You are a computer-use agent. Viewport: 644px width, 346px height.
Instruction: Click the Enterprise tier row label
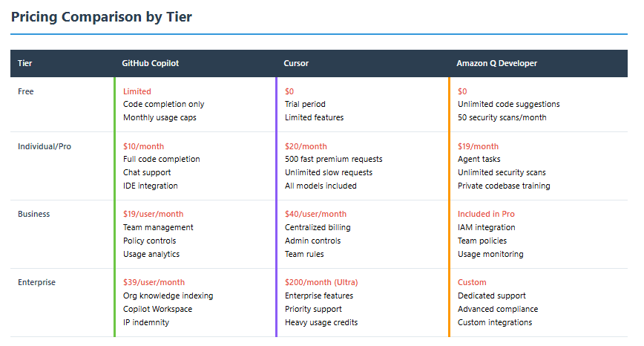36,282
